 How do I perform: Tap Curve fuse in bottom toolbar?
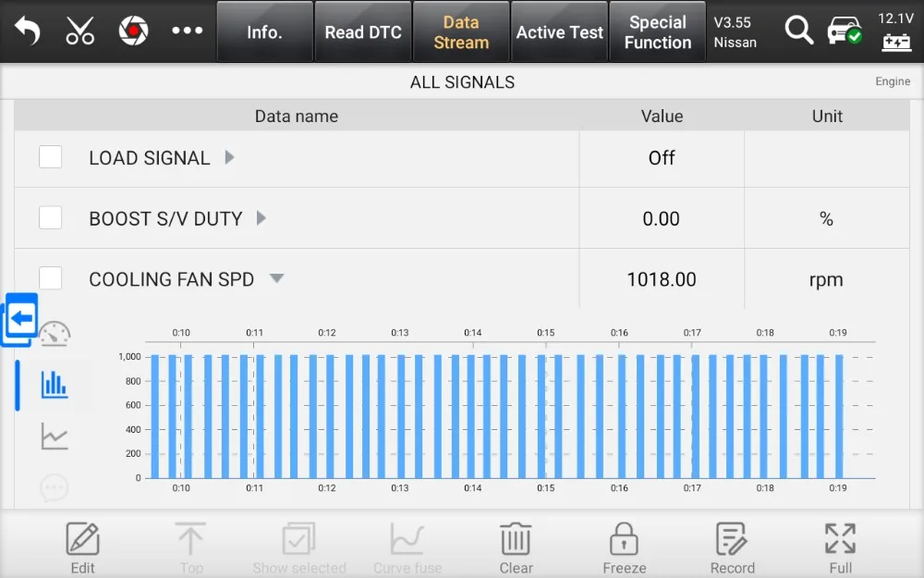(x=407, y=547)
